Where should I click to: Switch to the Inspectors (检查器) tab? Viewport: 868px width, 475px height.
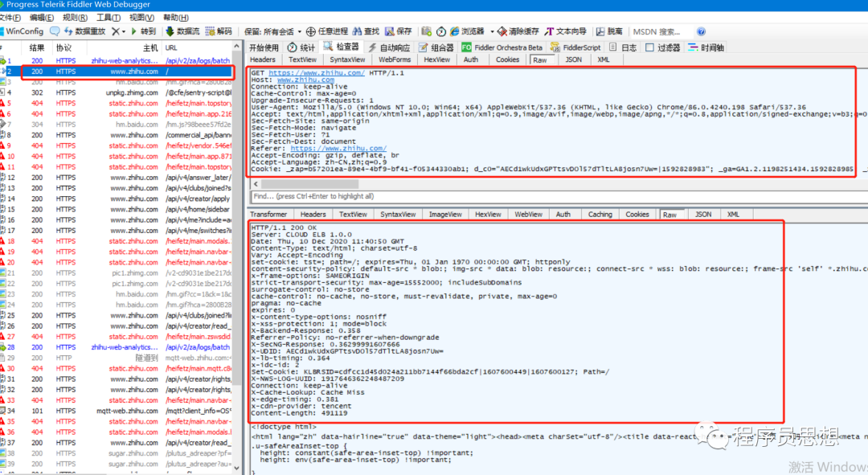342,47
